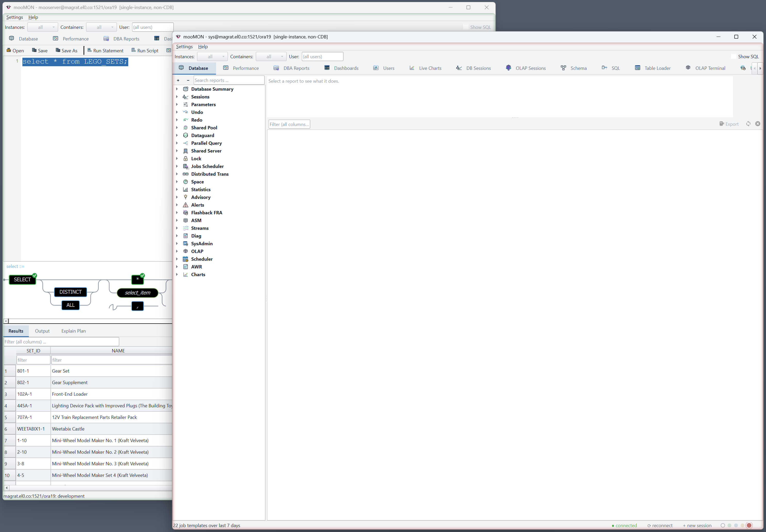Click the Export button

click(x=729, y=124)
